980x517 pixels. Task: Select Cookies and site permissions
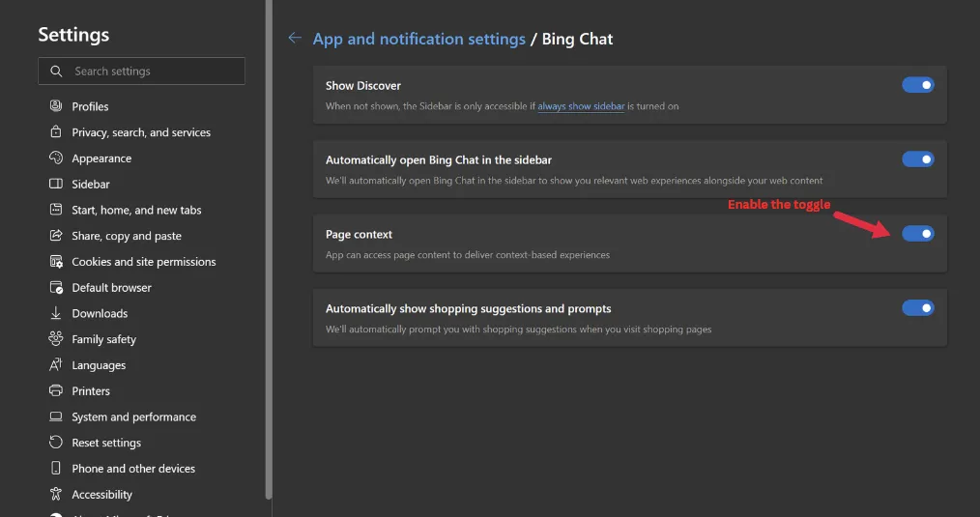pos(142,261)
